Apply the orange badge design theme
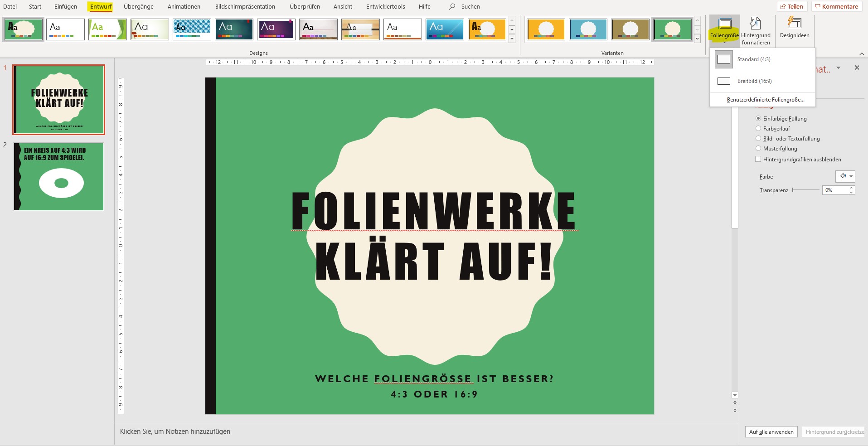The height and width of the screenshot is (446, 868). tap(487, 29)
